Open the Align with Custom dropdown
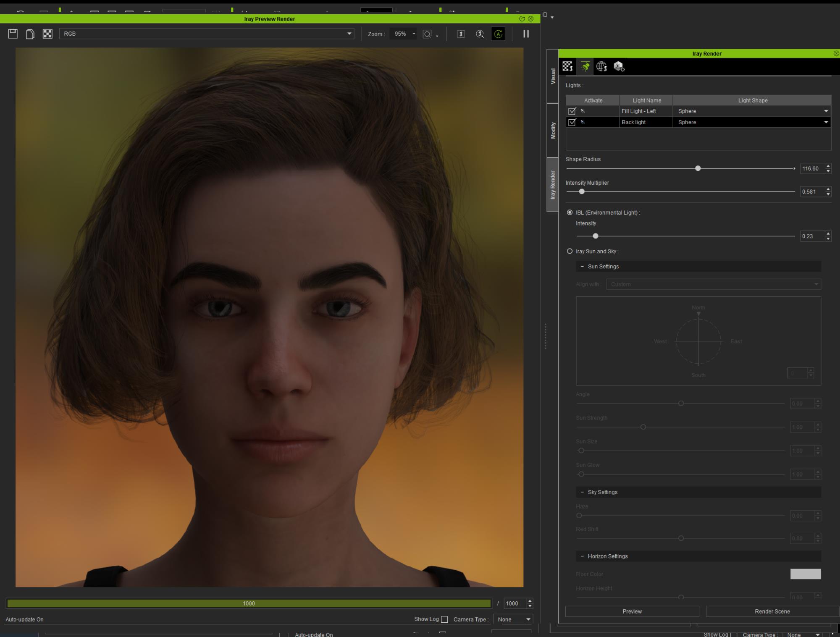The image size is (840, 637). coord(713,284)
